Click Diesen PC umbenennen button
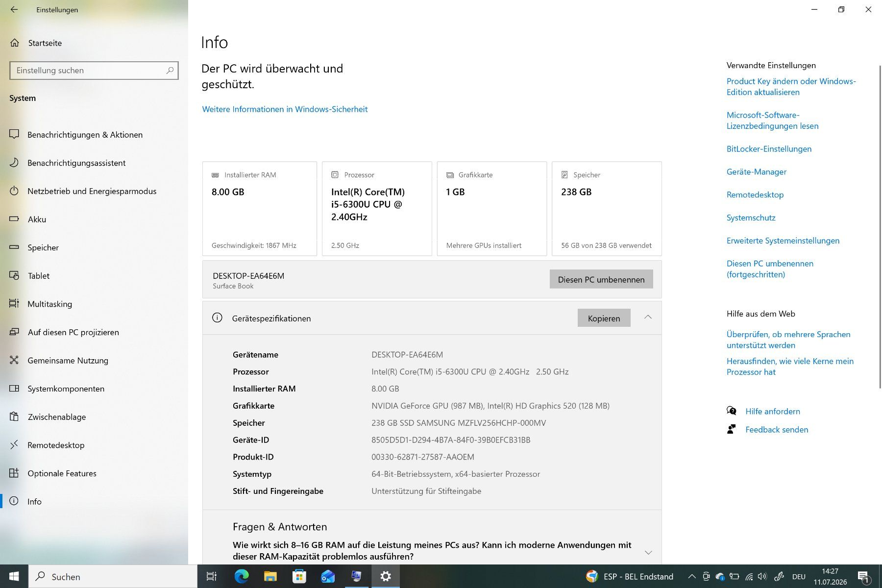Image resolution: width=882 pixels, height=588 pixels. click(x=601, y=279)
